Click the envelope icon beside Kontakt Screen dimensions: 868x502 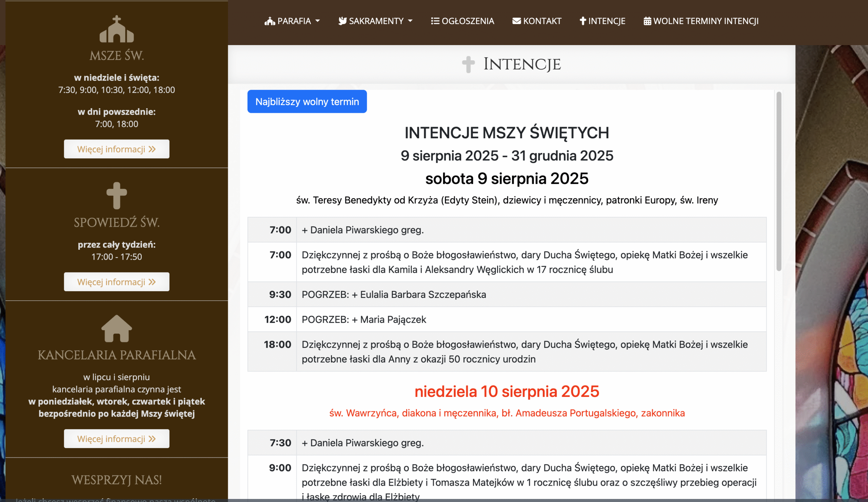516,21
